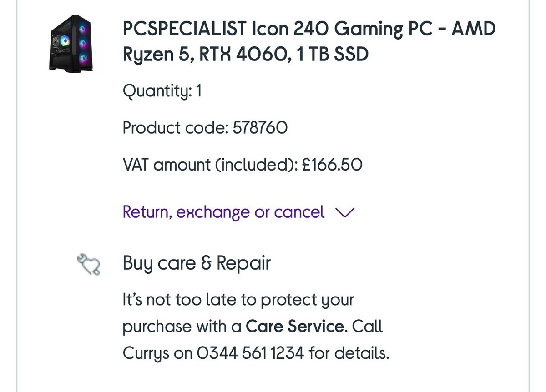Click the care heart stethoscope icon
Viewport: 546px width, 392px height.
[x=89, y=265]
